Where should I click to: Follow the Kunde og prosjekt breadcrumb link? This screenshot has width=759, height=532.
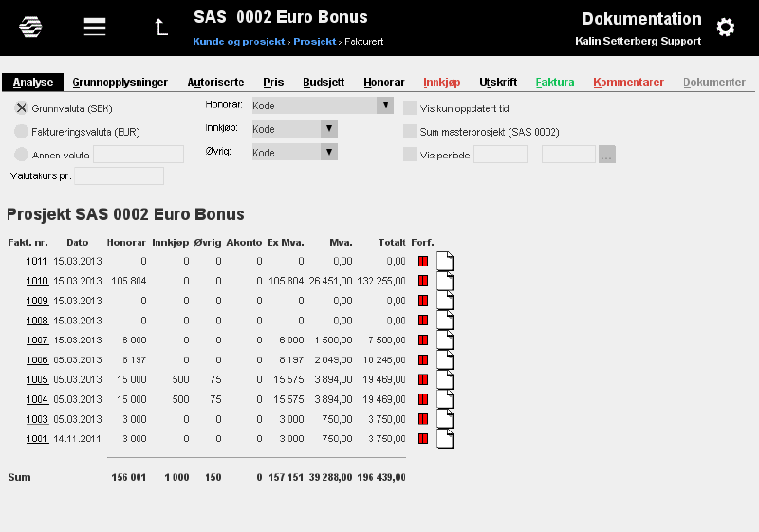[239, 42]
